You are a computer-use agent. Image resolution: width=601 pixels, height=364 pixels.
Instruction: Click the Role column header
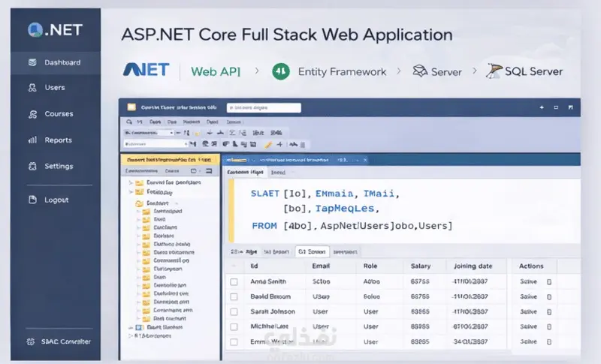(x=370, y=266)
